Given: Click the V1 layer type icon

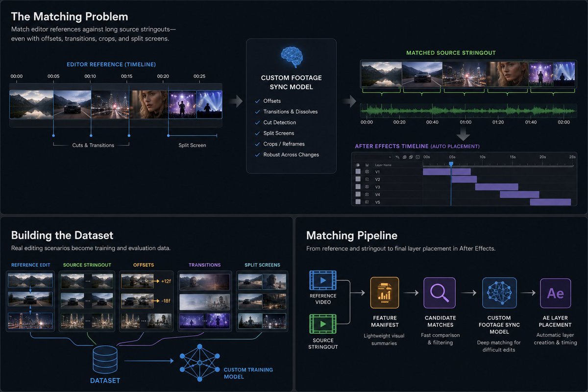Looking at the screenshot, I should click(x=367, y=172).
